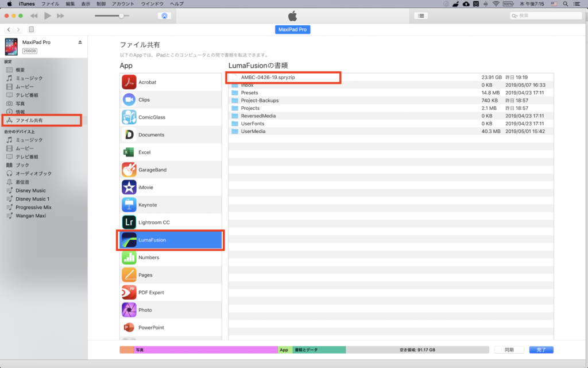This screenshot has width=588, height=368.
Task: Select the Pages app icon
Action: [129, 275]
